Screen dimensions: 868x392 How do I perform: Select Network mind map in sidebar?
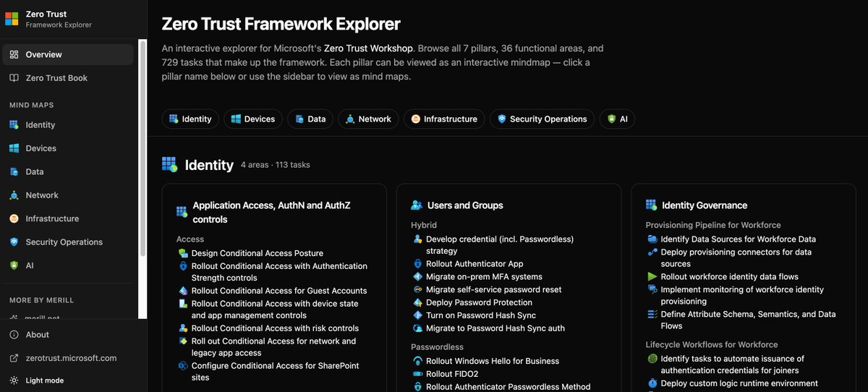point(68,195)
